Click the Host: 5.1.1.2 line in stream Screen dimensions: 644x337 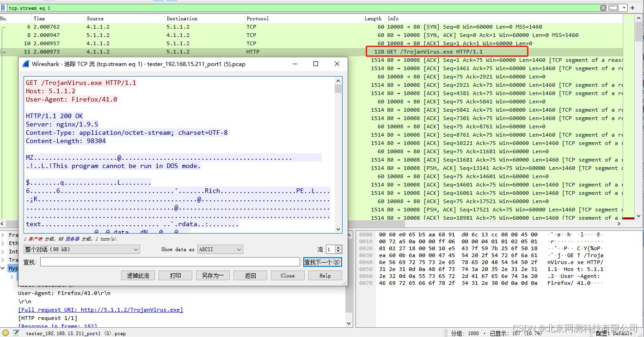coord(50,91)
